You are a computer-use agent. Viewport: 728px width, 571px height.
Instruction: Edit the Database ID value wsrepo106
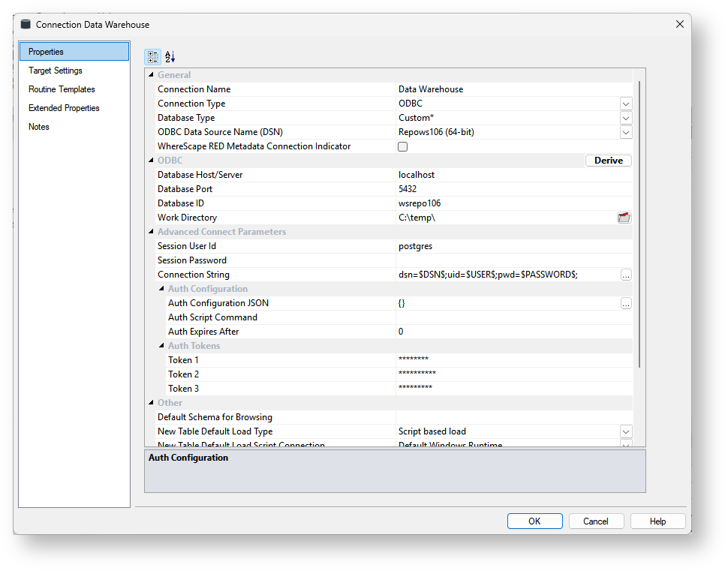pos(514,203)
